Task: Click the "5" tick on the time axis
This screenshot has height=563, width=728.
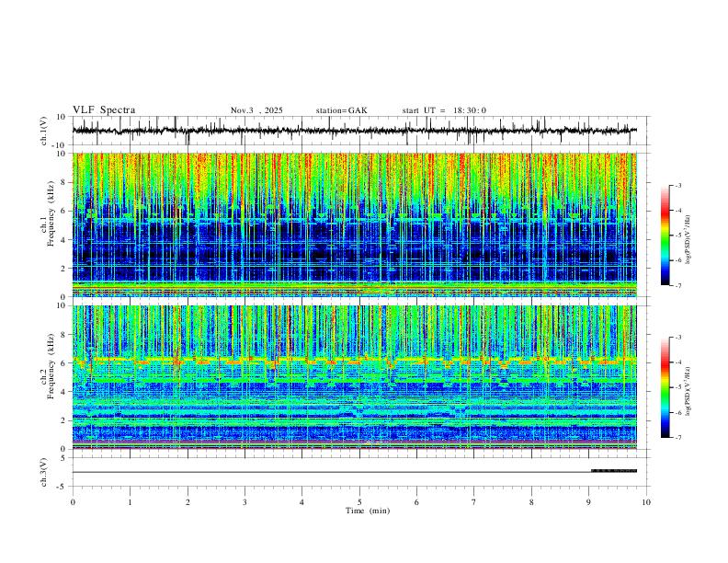Action: (x=359, y=502)
